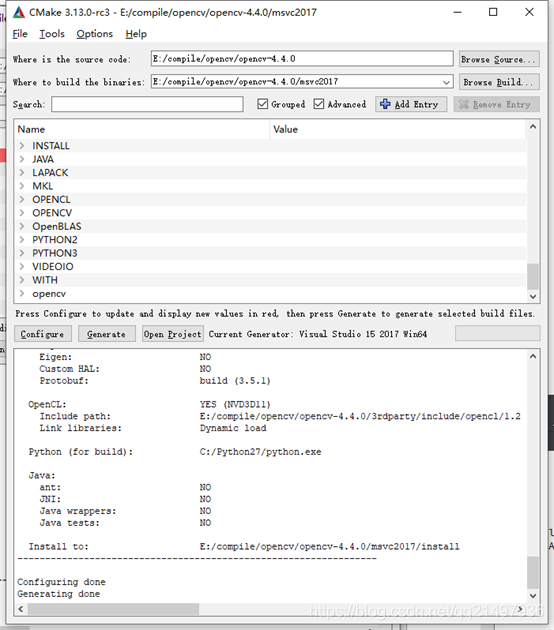Viewport: 554px width, 630px height.
Task: Click the 'build (3.5.1)' Protobuf value
Action: pos(235,380)
